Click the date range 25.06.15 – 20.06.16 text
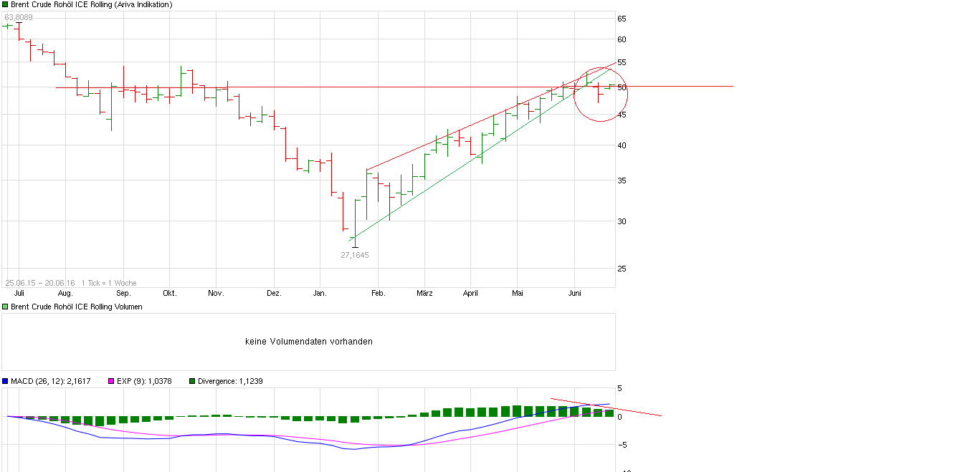Viewport: 980px width, 472px height. click(x=40, y=283)
